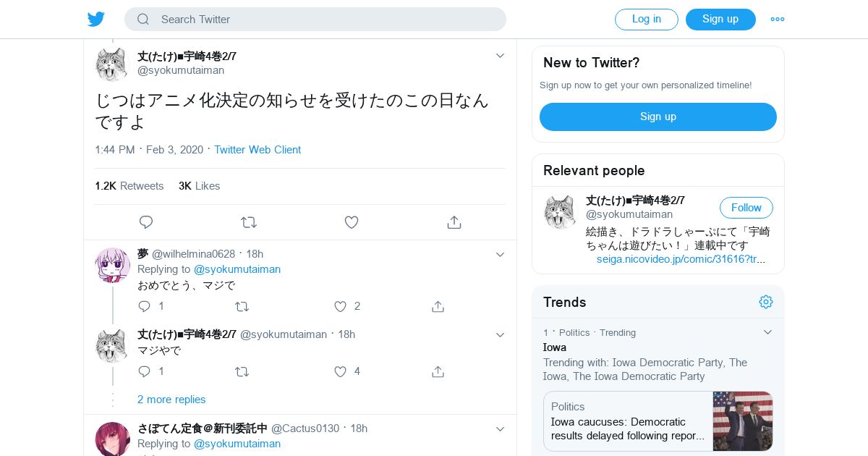The width and height of the screenshot is (868, 456).
Task: Share the @wilhelmina0628 reply
Action: (x=438, y=306)
